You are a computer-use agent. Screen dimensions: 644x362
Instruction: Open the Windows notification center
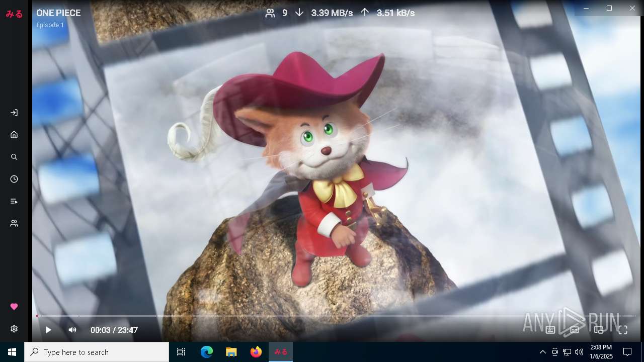(627, 352)
